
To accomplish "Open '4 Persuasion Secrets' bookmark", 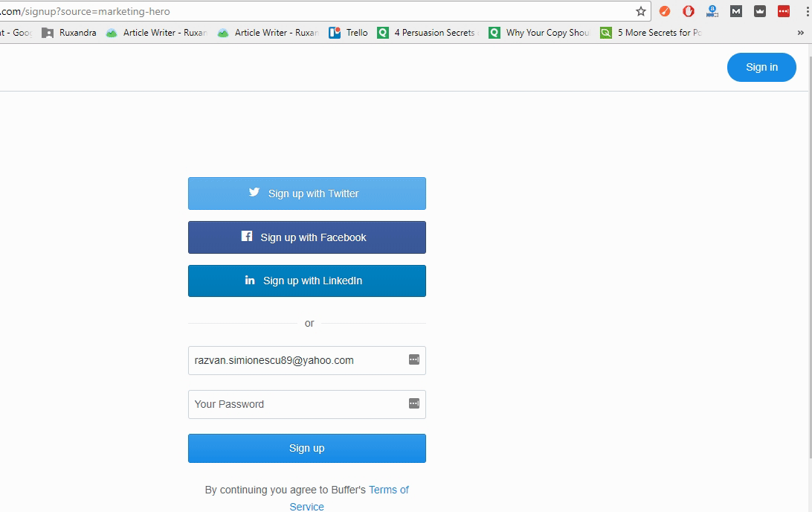I will [x=428, y=33].
